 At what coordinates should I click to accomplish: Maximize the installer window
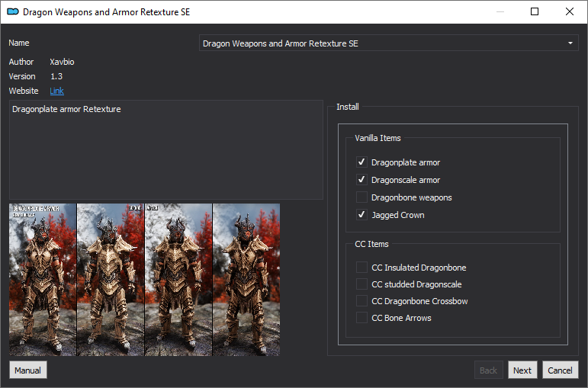pyautogui.click(x=535, y=11)
